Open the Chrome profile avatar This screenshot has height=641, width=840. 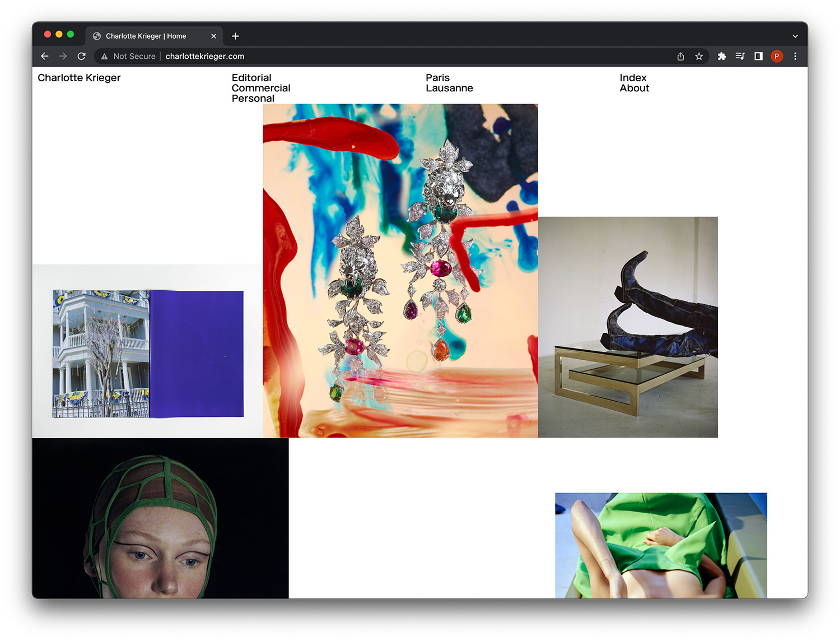[x=777, y=56]
